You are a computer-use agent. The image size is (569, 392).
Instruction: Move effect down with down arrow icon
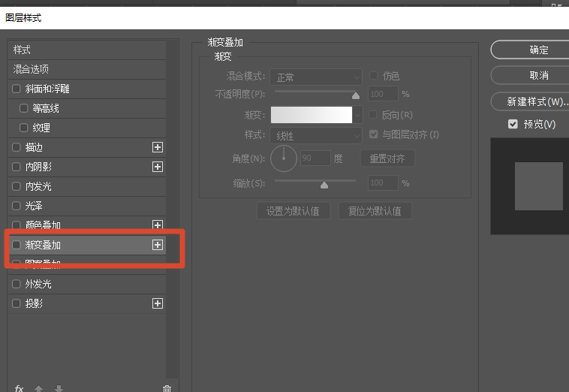tap(59, 389)
